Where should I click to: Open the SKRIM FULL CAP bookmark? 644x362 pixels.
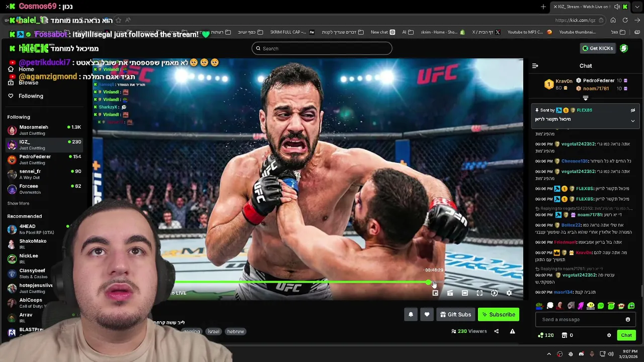click(292, 32)
